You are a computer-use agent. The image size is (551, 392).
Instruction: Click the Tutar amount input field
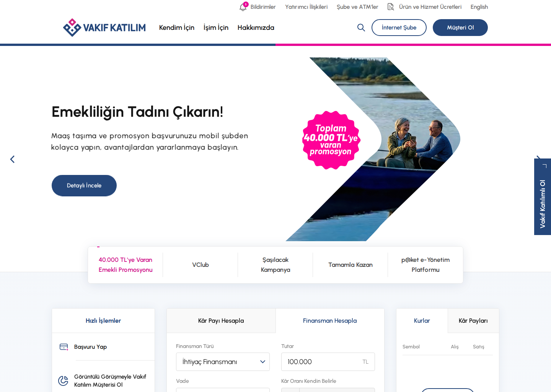tap(328, 362)
